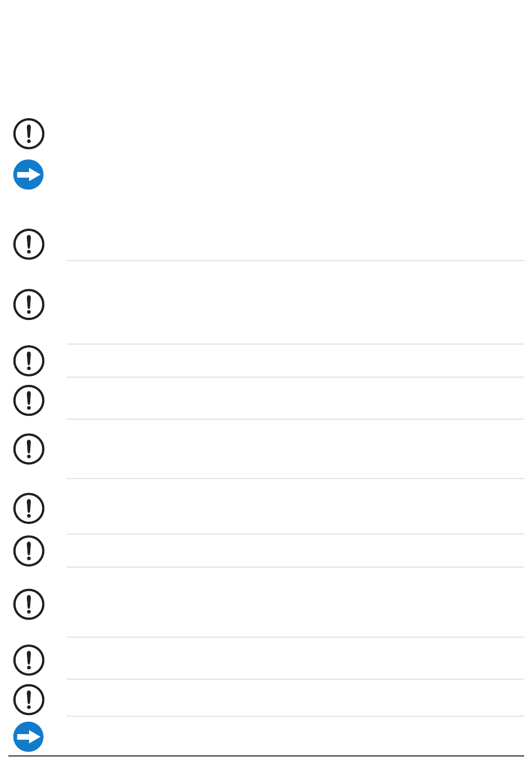The image size is (532, 775).
Task: Click the third exclamation notice icon from top
Action: coord(29,305)
